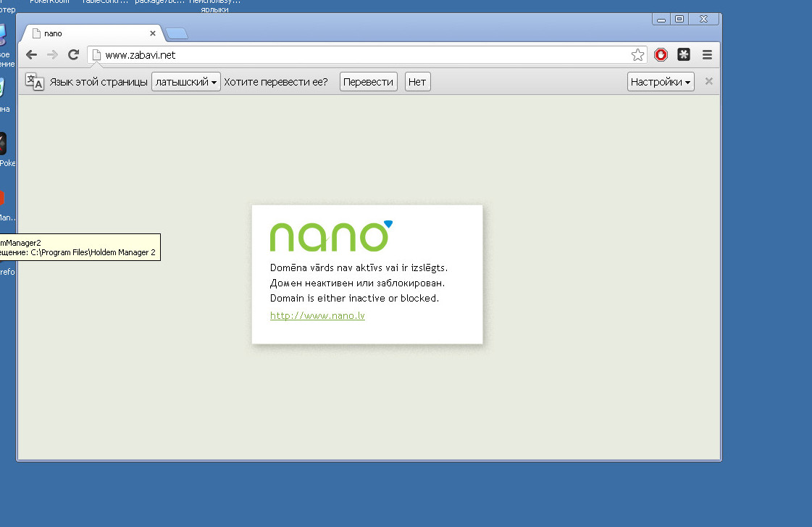Click the Перевести button
The height and width of the screenshot is (527, 812).
[x=368, y=82]
